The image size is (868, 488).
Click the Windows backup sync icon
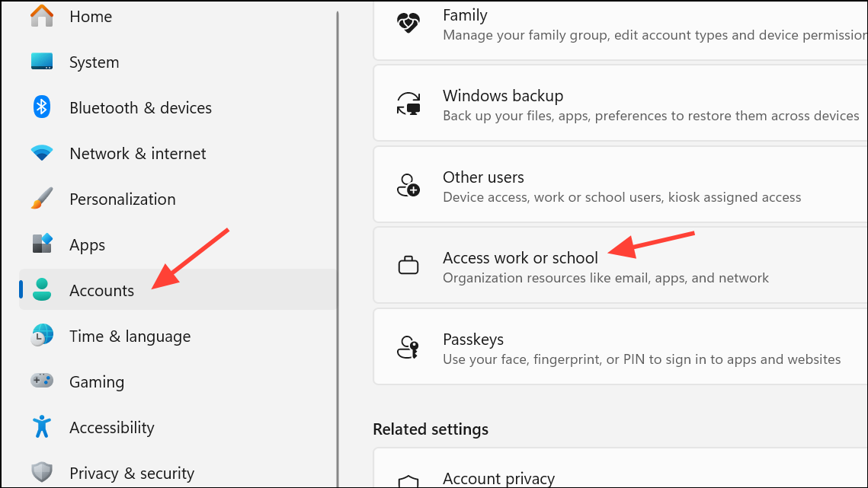click(x=408, y=105)
